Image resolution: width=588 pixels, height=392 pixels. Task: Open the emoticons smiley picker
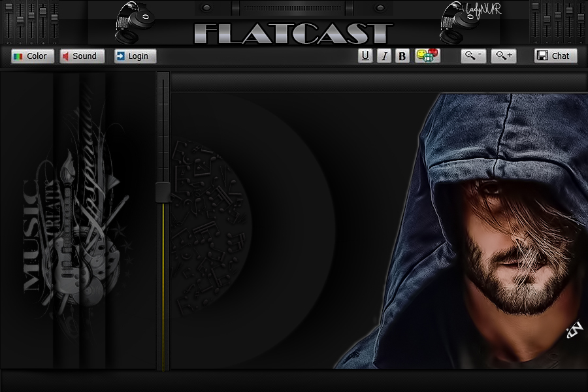(427, 56)
